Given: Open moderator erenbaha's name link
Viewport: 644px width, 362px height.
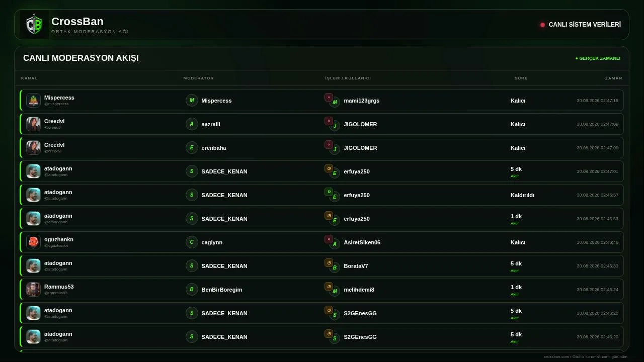Looking at the screenshot, I should [214, 148].
